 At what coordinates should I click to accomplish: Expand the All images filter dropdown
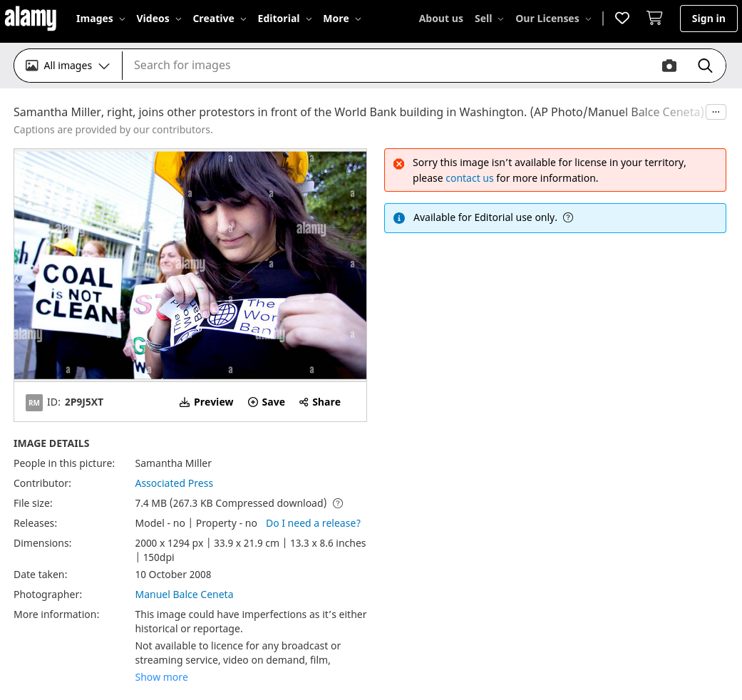[68, 66]
